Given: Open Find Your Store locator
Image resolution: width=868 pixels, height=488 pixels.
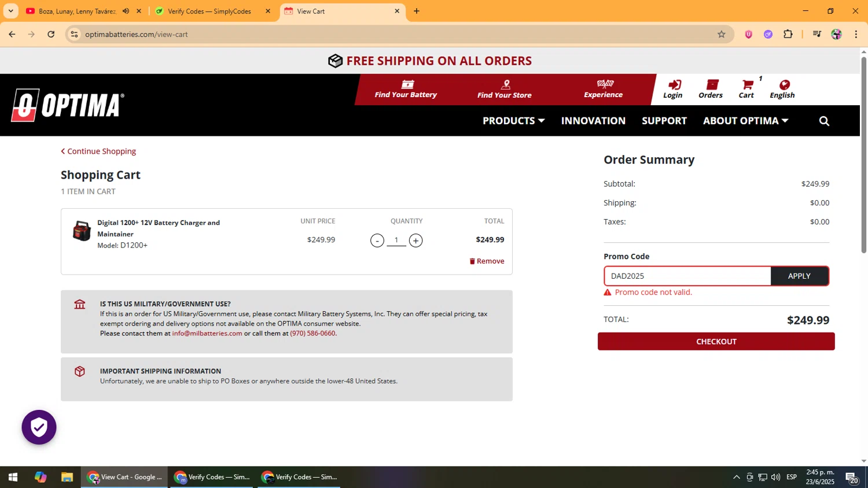Looking at the screenshot, I should coord(504,89).
